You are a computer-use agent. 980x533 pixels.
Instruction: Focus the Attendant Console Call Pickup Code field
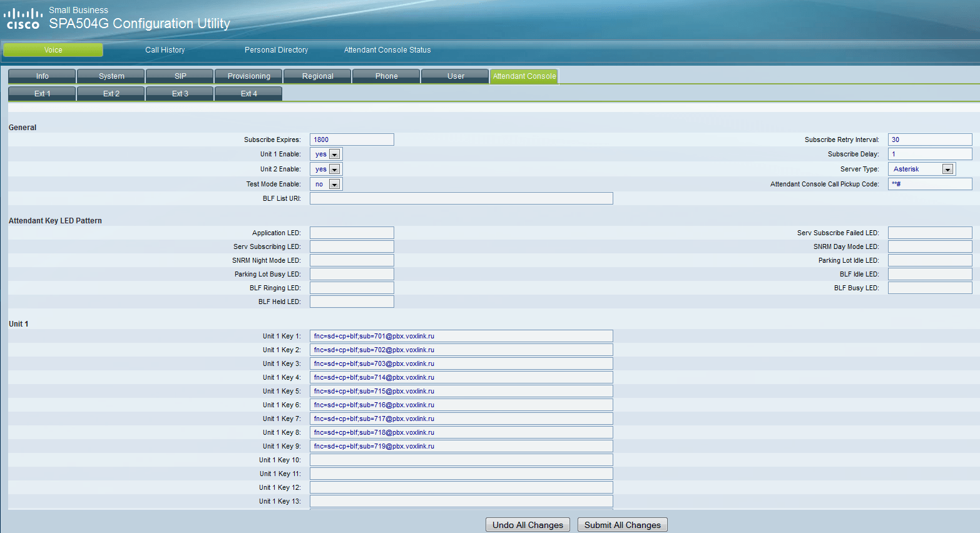(930, 184)
